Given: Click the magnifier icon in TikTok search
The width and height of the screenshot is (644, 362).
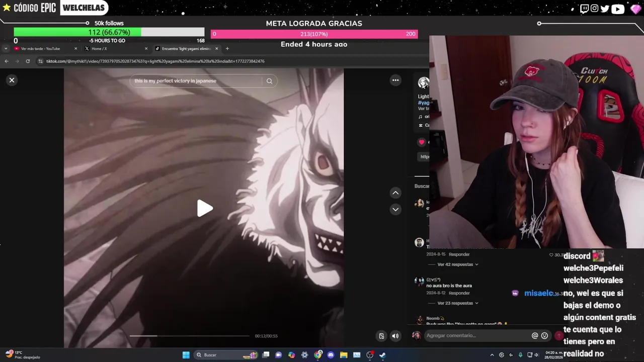Looking at the screenshot, I should pyautogui.click(x=269, y=81).
